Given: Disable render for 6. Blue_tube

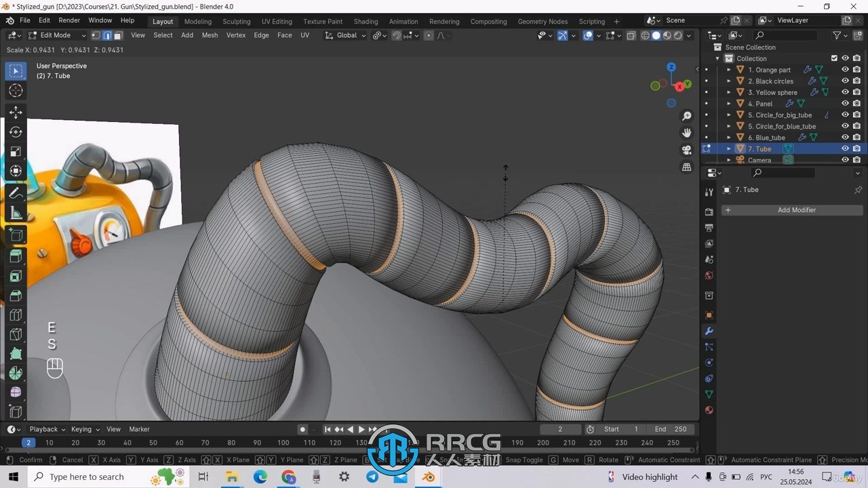Looking at the screenshot, I should tap(856, 138).
